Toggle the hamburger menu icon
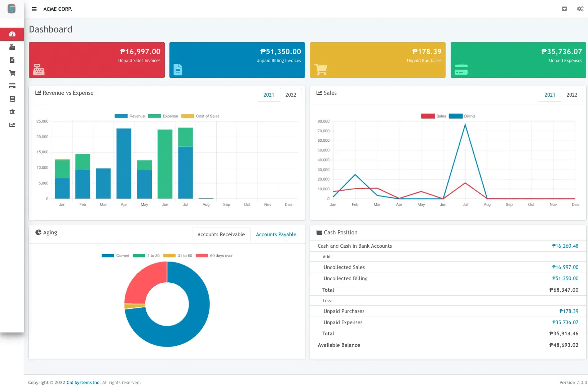This screenshot has height=388, width=588. (x=34, y=9)
